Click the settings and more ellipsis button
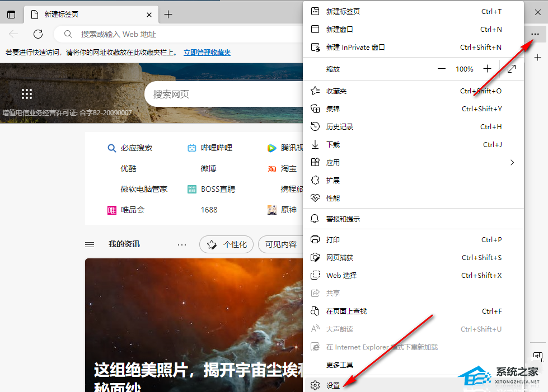Viewport: 548px width, 392px height. 535,34
